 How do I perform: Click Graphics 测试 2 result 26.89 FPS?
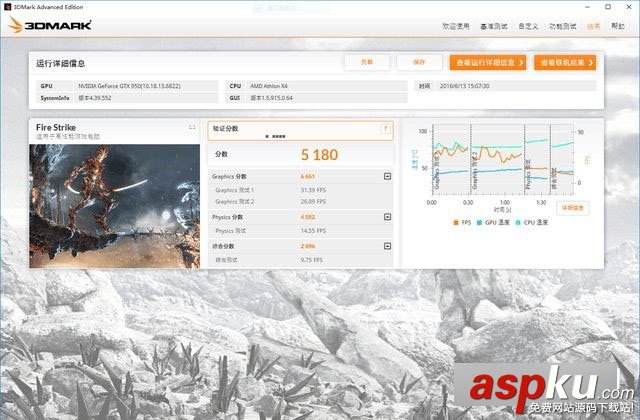[x=313, y=202]
